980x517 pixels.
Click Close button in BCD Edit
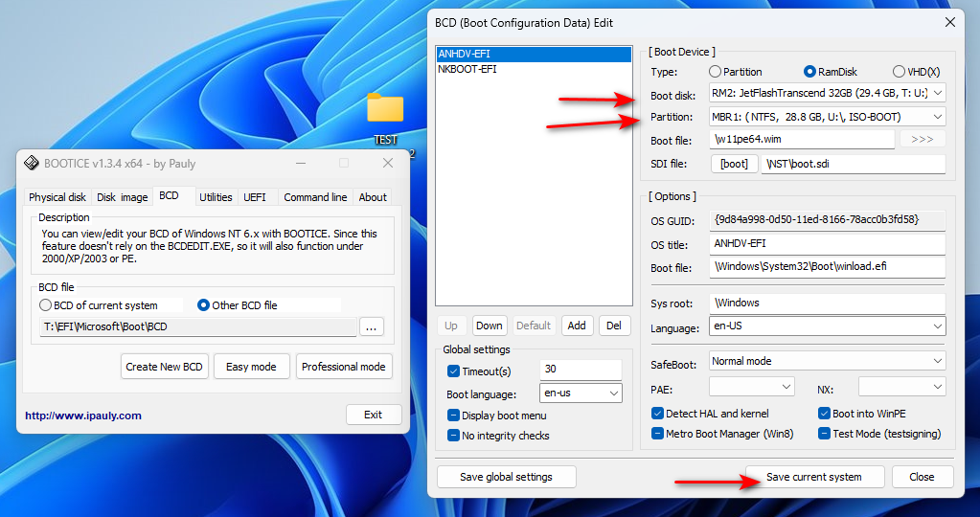tap(922, 477)
